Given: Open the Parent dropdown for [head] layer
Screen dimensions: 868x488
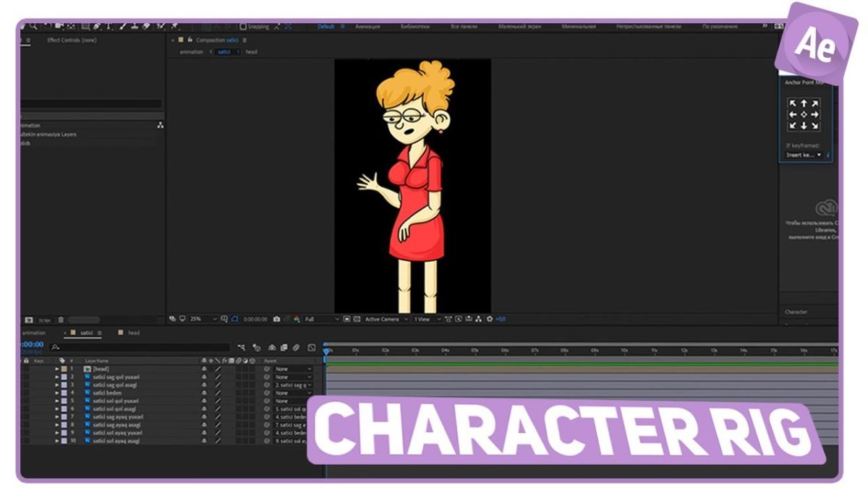Looking at the screenshot, I should 294,369.
